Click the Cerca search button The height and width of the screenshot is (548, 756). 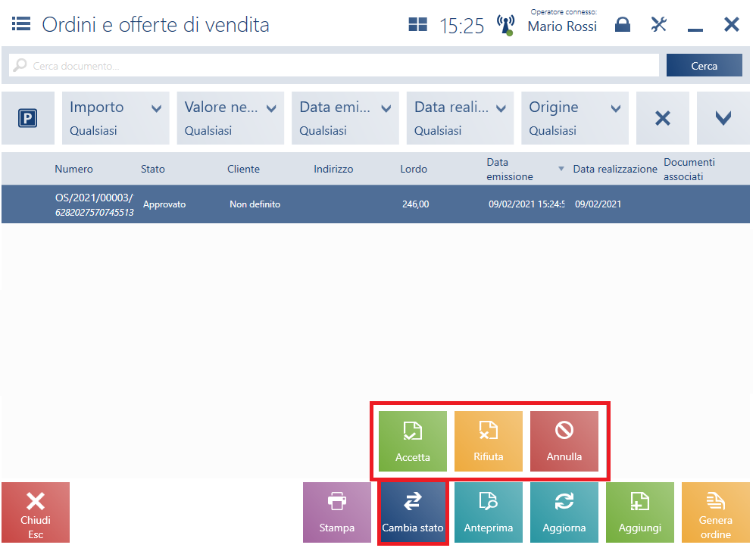704,66
